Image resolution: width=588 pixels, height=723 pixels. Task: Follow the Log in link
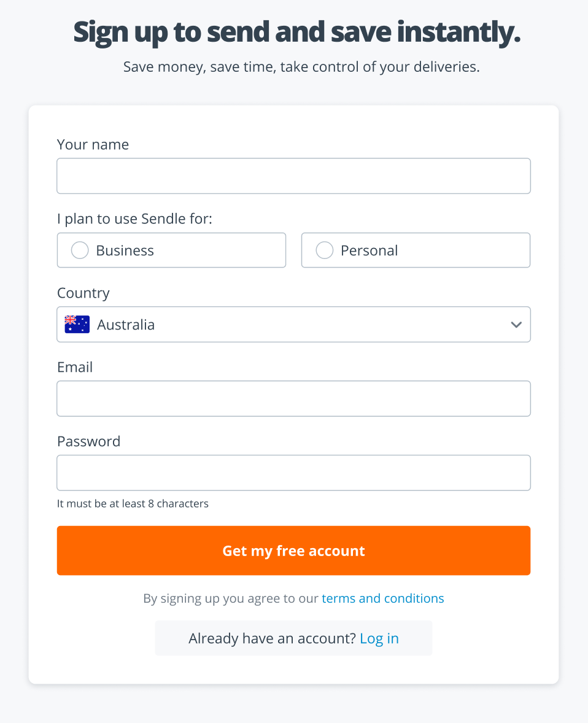(379, 638)
